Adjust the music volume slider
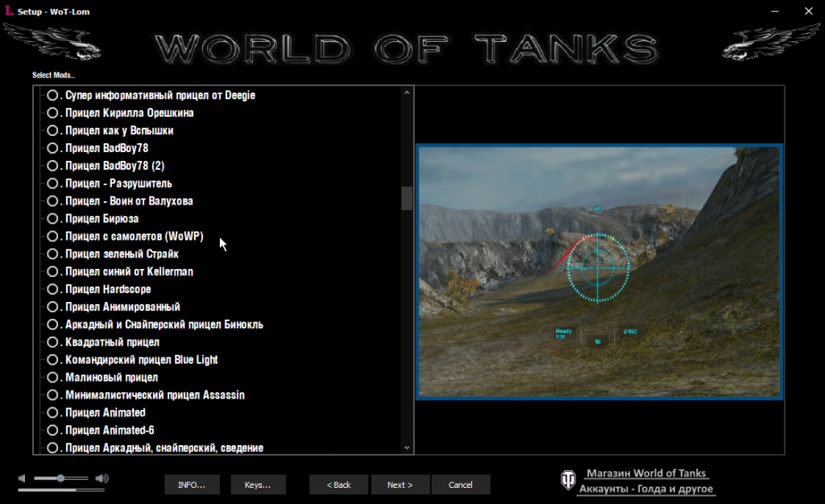825x504 pixels. [x=61, y=478]
